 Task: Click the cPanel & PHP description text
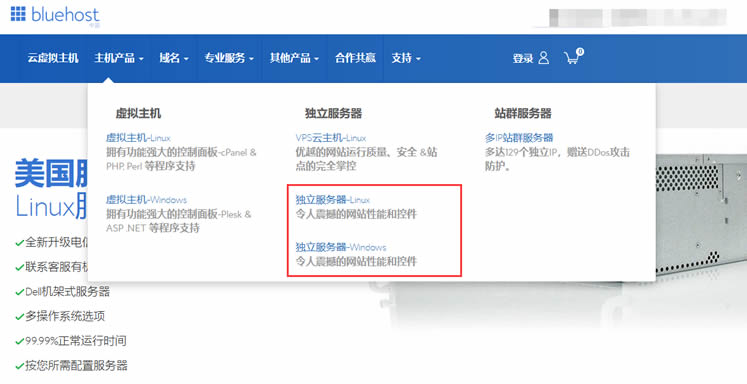point(181,159)
